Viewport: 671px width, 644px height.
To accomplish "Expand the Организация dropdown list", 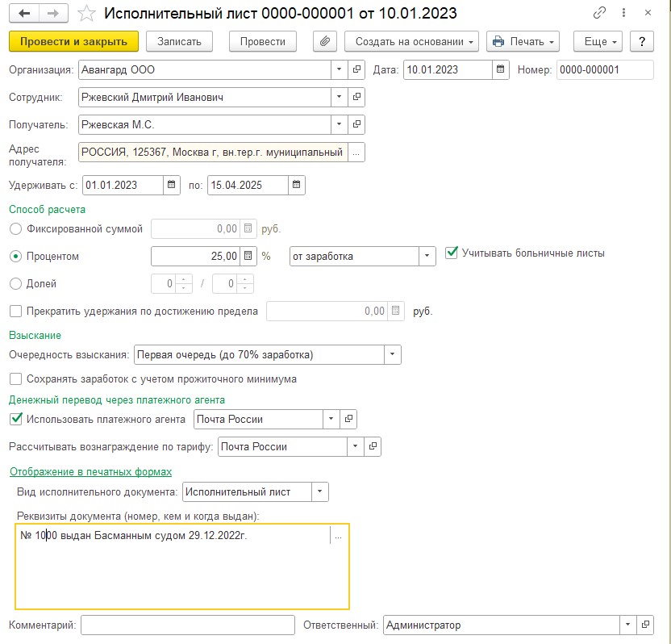I will (x=339, y=69).
